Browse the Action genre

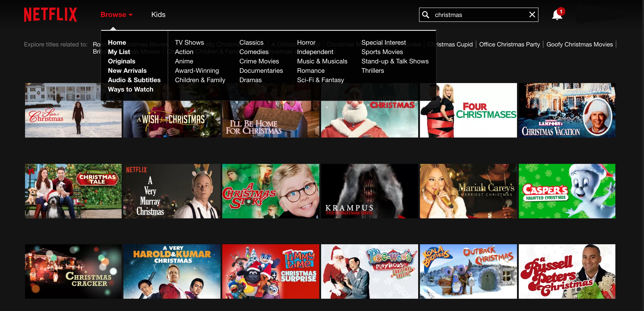coord(184,52)
